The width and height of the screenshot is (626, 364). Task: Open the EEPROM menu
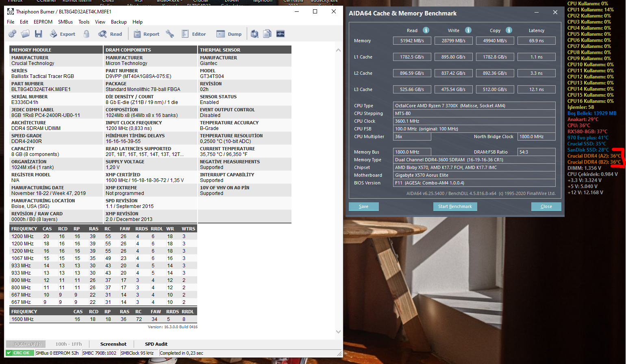click(43, 22)
